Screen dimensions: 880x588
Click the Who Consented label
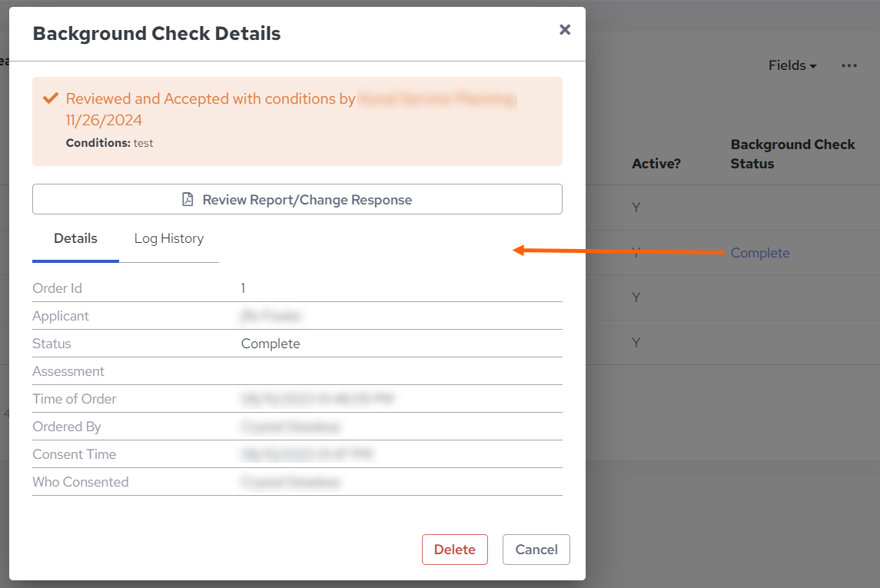tap(81, 482)
